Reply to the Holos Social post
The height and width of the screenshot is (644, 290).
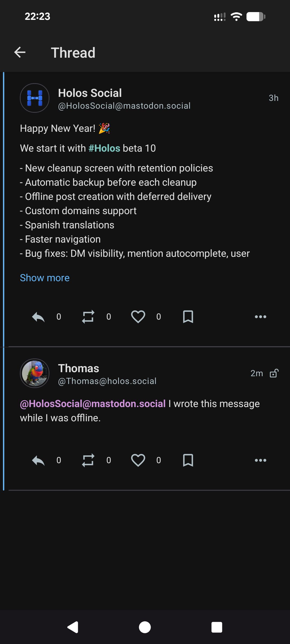click(x=38, y=317)
